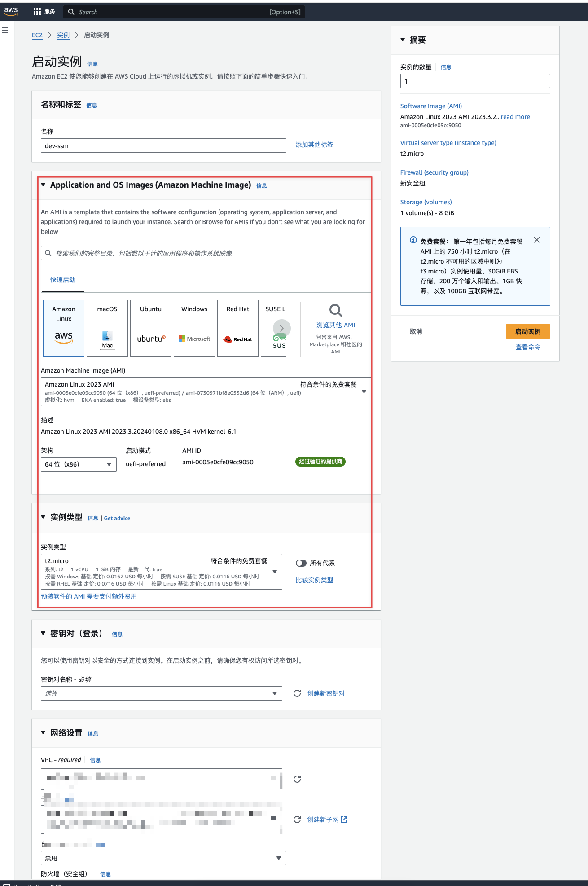Click the next arrow in AMI carousel

click(282, 328)
